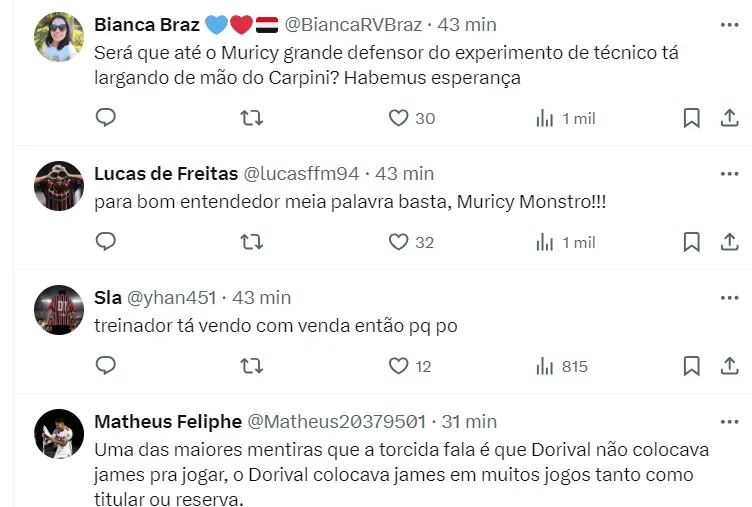The width and height of the screenshot is (752, 507).
Task: Share Lucas de Freitas's tweet
Action: [x=729, y=242]
